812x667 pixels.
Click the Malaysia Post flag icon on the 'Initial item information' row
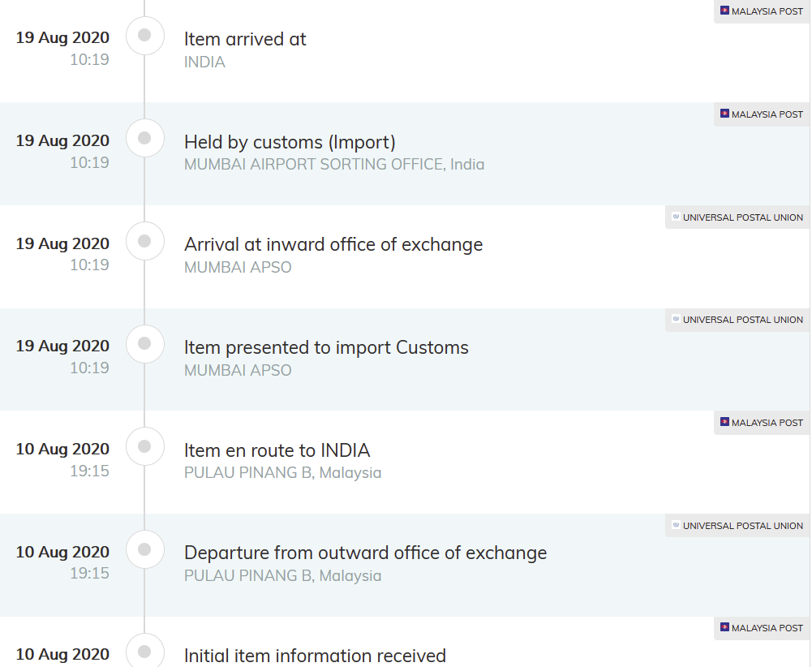pyautogui.click(x=724, y=627)
